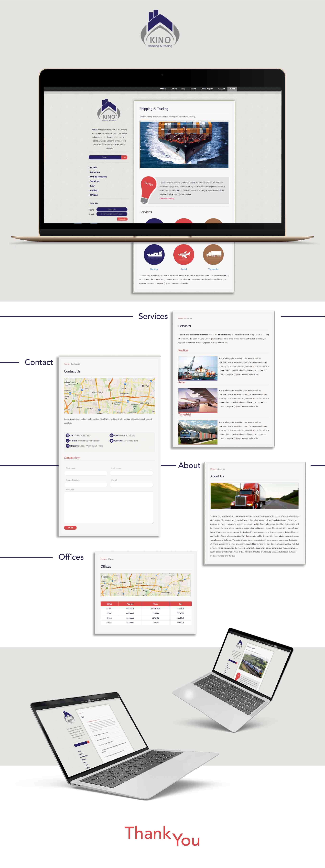
Task: Click the Go search button
Action: pos(124,157)
